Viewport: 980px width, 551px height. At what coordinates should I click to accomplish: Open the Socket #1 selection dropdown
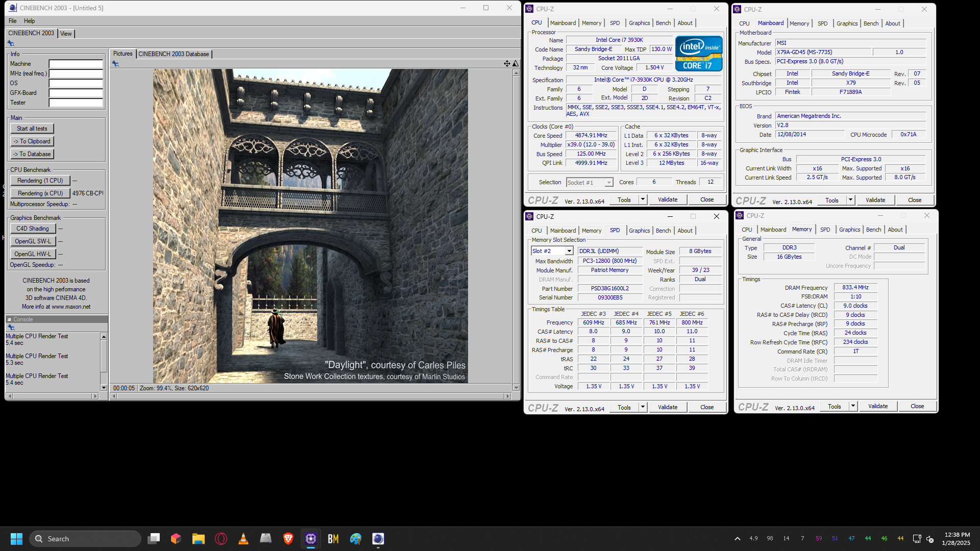[x=609, y=183]
